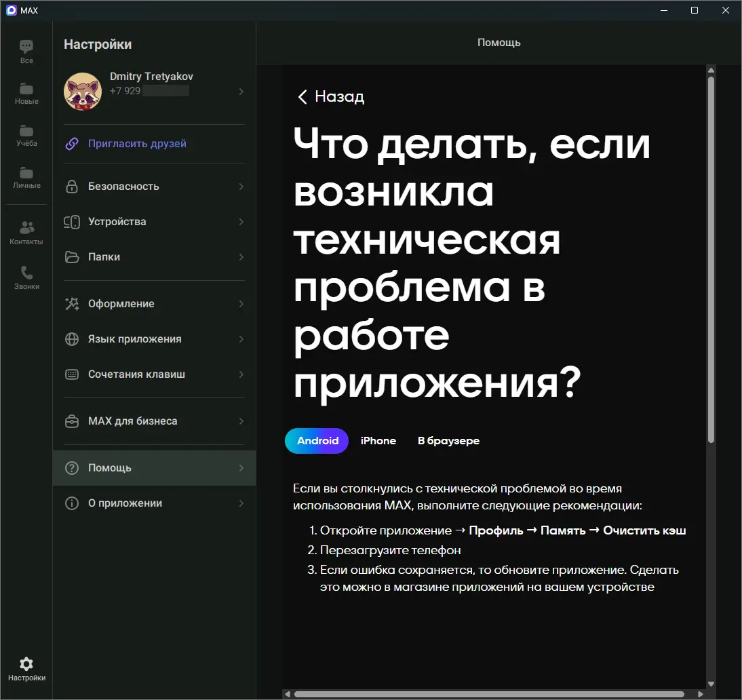Click the bold Очистить кэш text
Image resolution: width=742 pixels, height=700 pixels.
coord(644,530)
